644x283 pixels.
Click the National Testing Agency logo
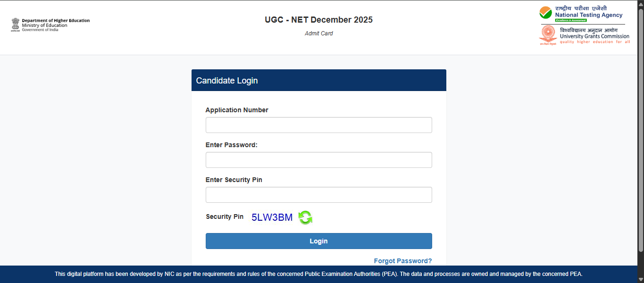[583, 13]
